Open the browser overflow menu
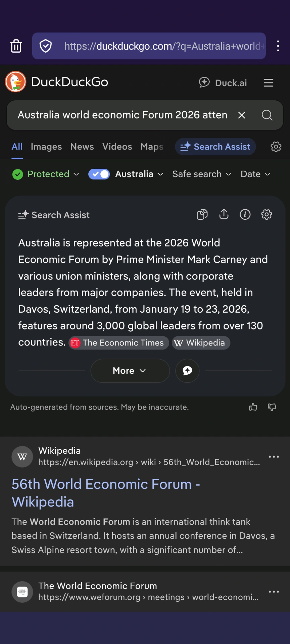The height and width of the screenshot is (644, 290). point(278,46)
